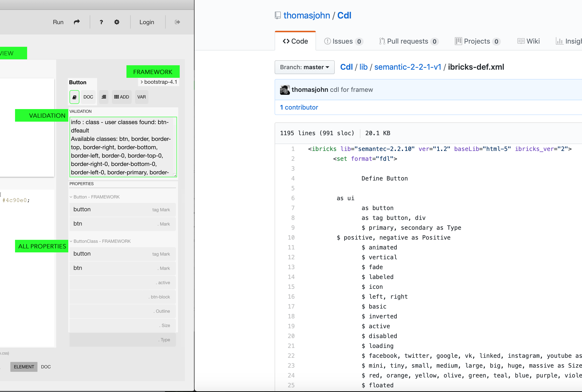Collapse the ButtonClass - FRAMEWORK section
This screenshot has height=392, width=582.
coord(71,241)
